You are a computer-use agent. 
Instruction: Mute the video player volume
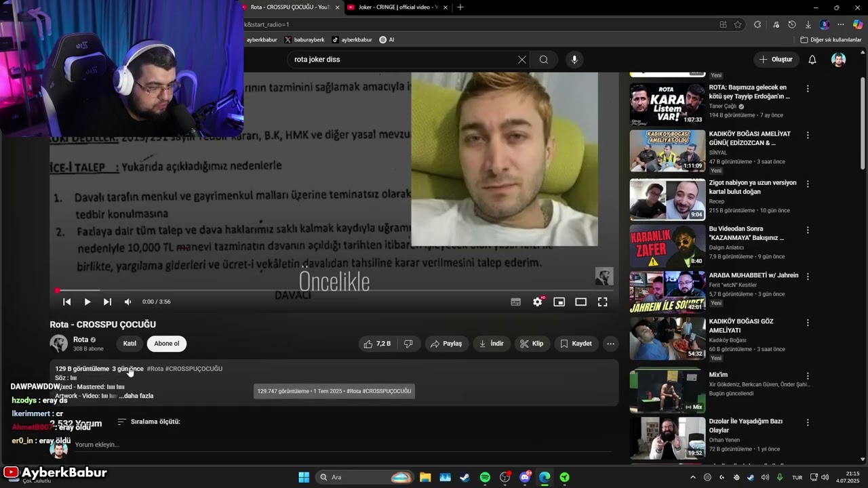127,302
